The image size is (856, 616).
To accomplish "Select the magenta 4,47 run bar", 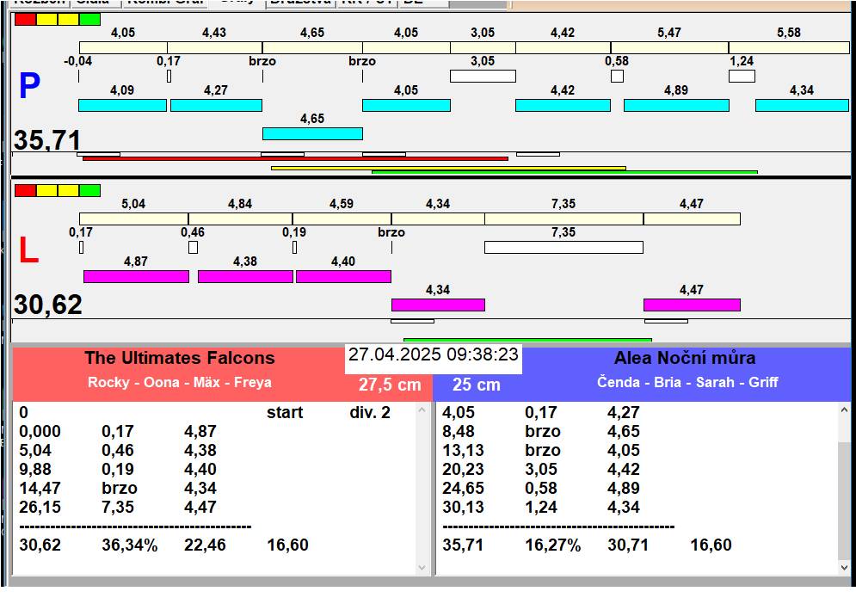I will coord(692,305).
